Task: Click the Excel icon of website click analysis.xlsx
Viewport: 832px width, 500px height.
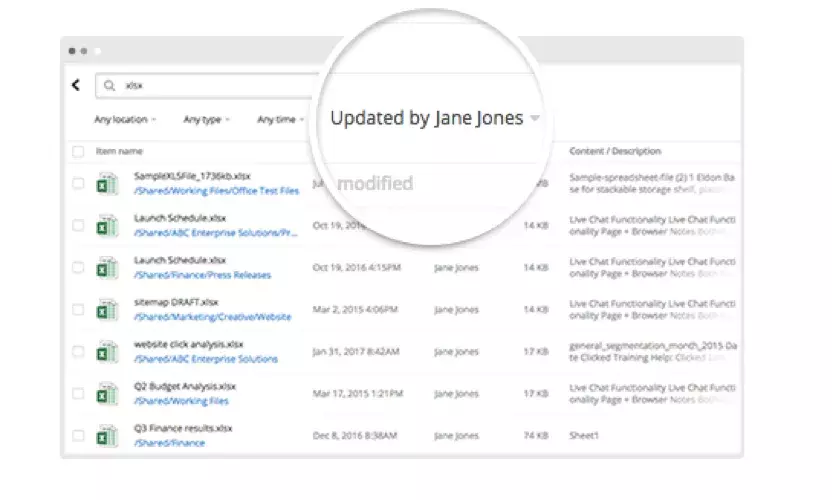Action: tap(107, 352)
